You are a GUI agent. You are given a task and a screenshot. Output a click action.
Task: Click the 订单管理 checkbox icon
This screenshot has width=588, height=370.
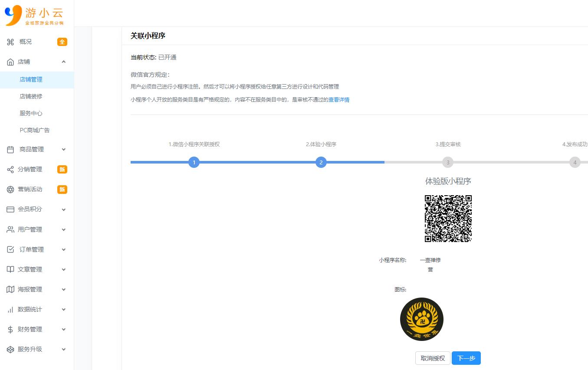pos(10,249)
